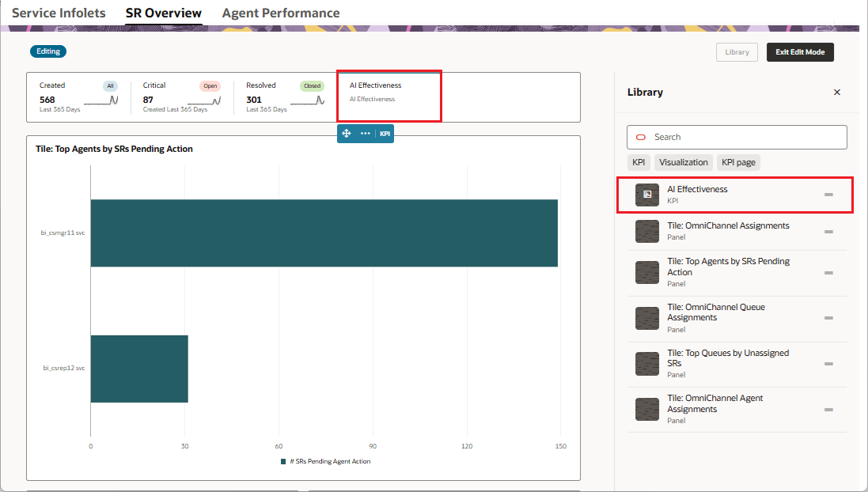Click the 568 value in Created KPI
The height and width of the screenshot is (492, 868).
47,100
